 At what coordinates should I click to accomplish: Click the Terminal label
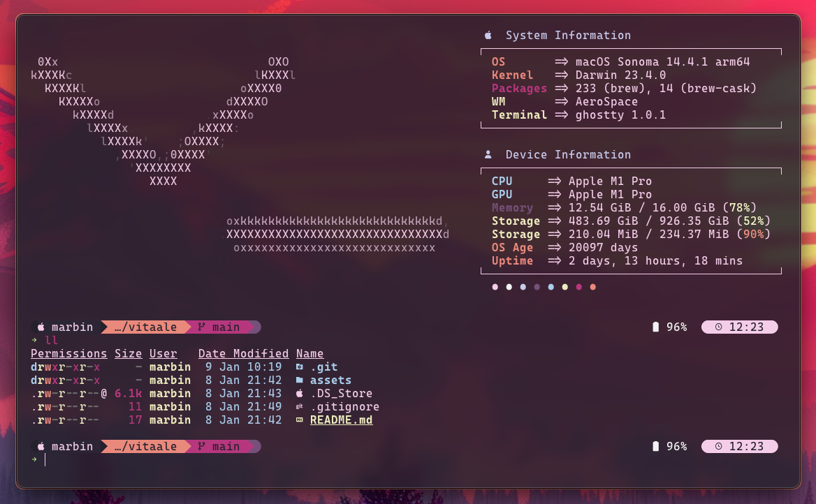tap(519, 114)
